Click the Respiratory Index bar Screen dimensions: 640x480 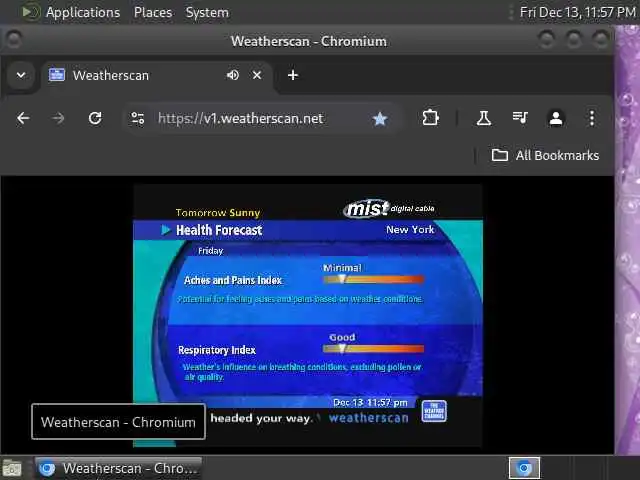pos(373,349)
